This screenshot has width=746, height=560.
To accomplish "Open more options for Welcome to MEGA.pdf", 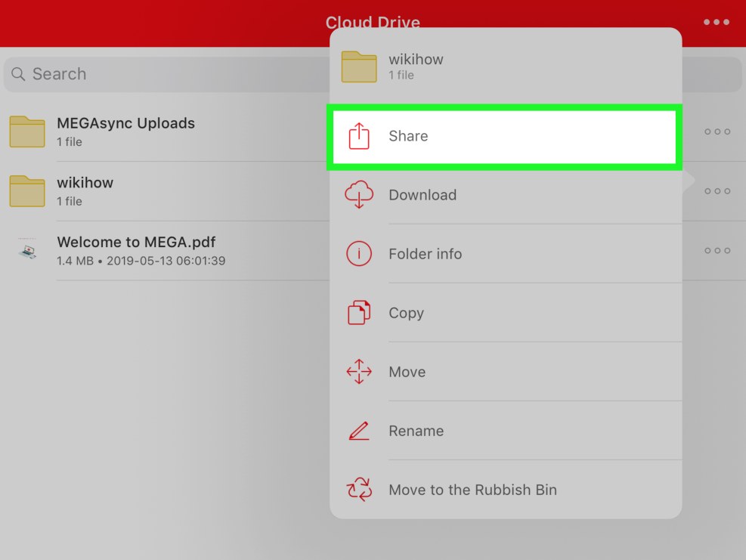I will [717, 250].
